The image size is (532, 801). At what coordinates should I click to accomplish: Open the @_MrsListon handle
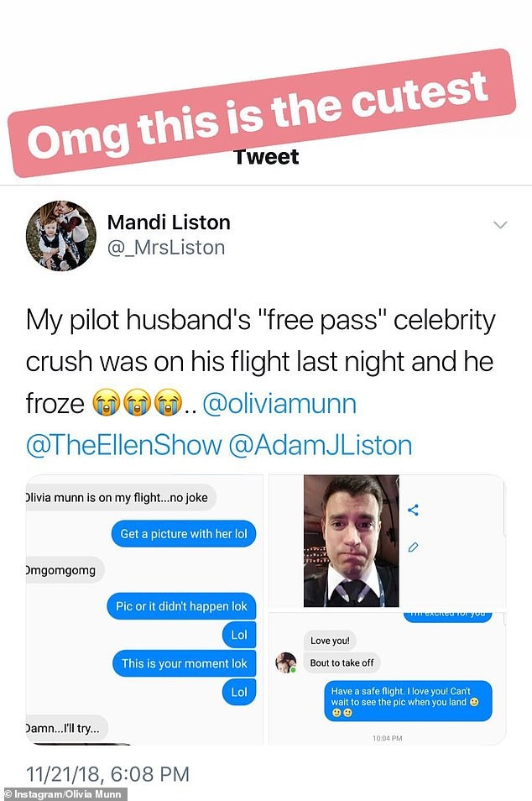(166, 248)
